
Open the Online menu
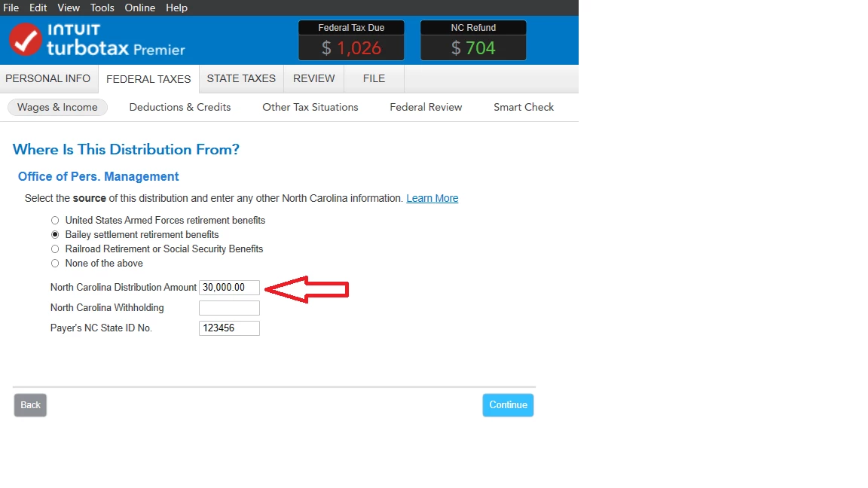tap(140, 8)
